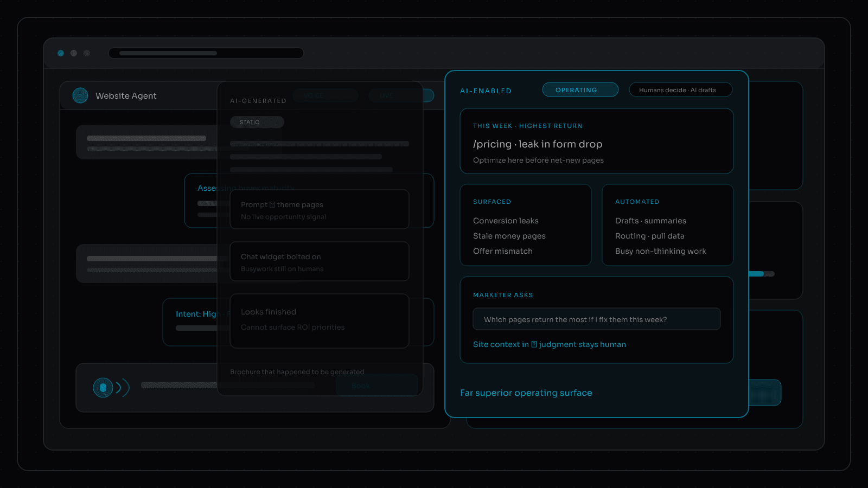Image resolution: width=868 pixels, height=488 pixels.
Task: Click the voice microphone icon
Action: [x=103, y=388]
